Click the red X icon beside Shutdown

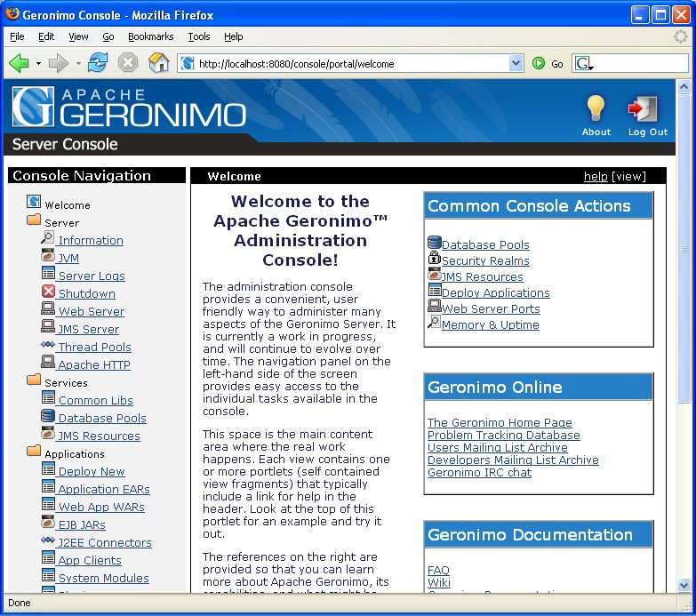point(48,292)
